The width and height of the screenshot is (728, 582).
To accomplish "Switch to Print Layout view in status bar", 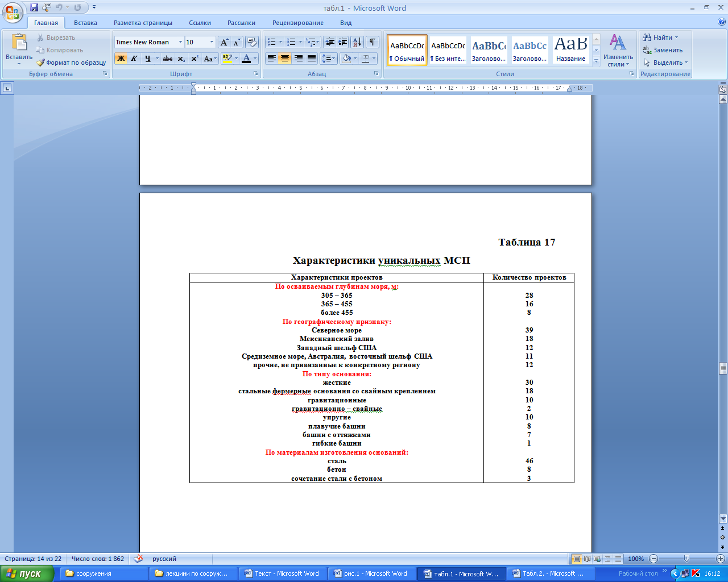I will click(577, 559).
